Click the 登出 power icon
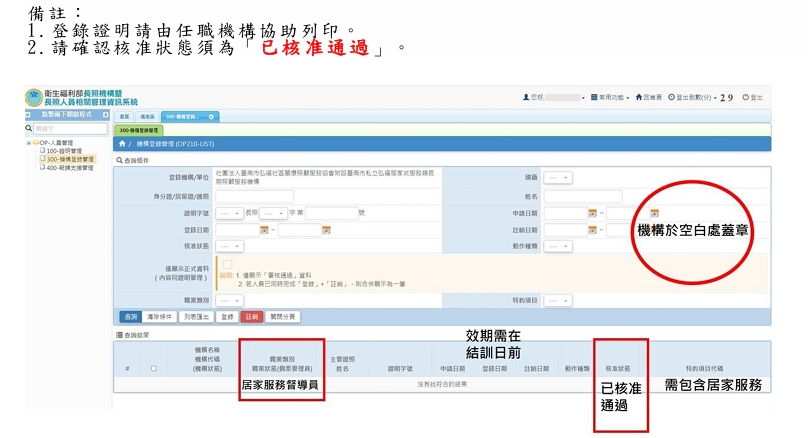808x438 pixels. (x=743, y=97)
